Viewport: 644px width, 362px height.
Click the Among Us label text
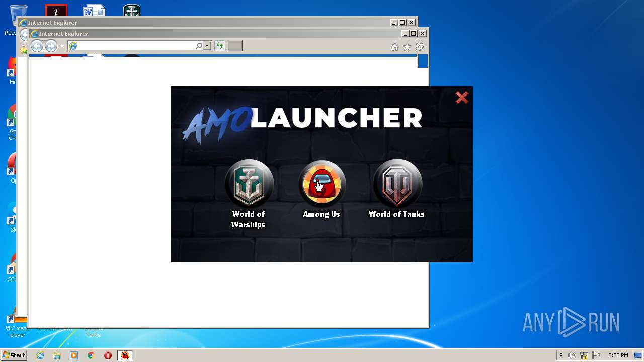click(321, 214)
